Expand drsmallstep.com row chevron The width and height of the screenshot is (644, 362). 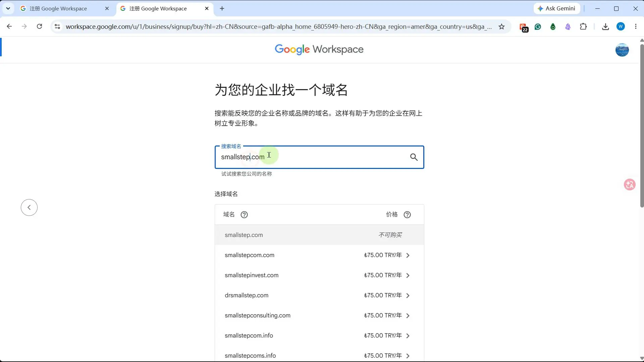(x=408, y=296)
